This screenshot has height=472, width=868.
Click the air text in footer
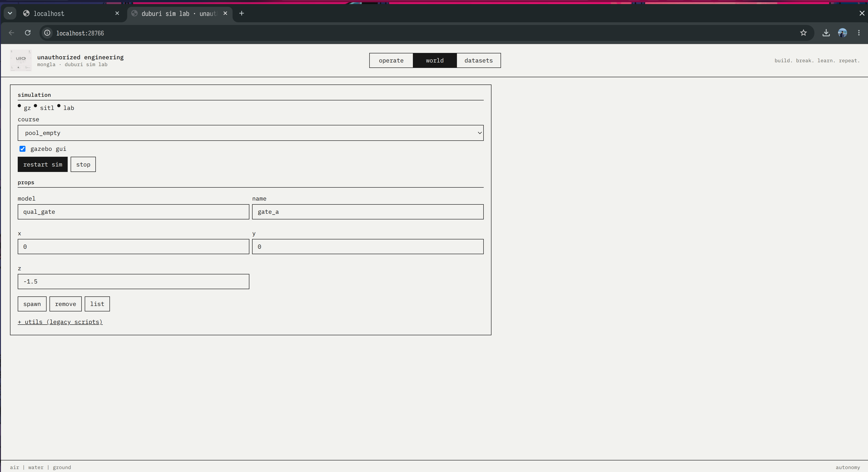point(15,467)
